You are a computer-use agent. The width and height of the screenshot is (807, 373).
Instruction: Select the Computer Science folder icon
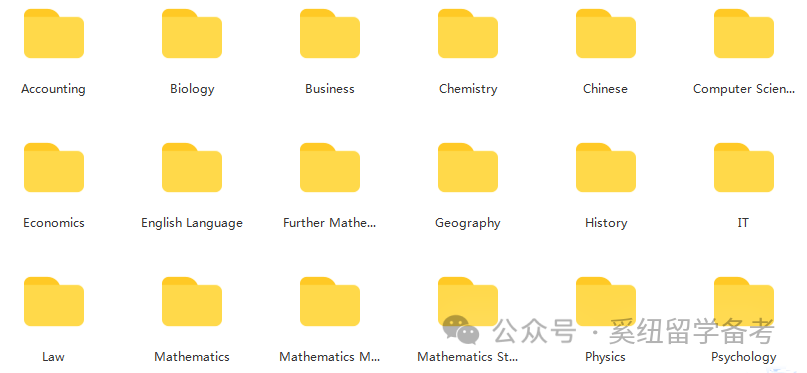pos(744,33)
